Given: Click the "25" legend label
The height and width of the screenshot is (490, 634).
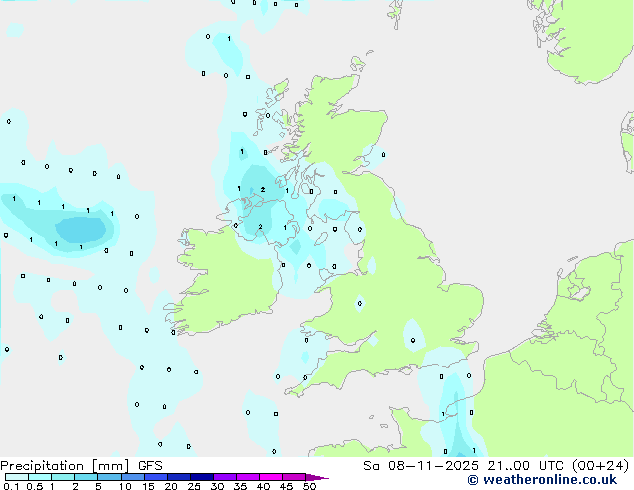Looking at the screenshot, I should click(x=194, y=486).
